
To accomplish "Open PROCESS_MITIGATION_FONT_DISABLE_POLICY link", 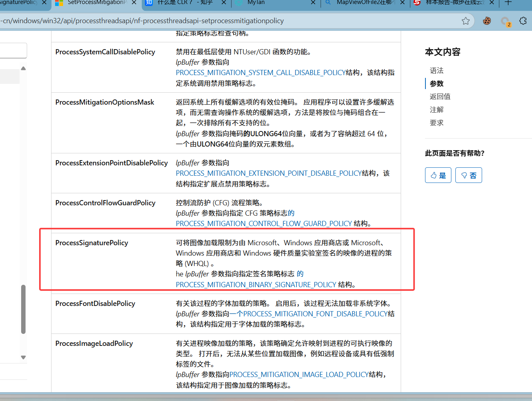I will [315, 314].
